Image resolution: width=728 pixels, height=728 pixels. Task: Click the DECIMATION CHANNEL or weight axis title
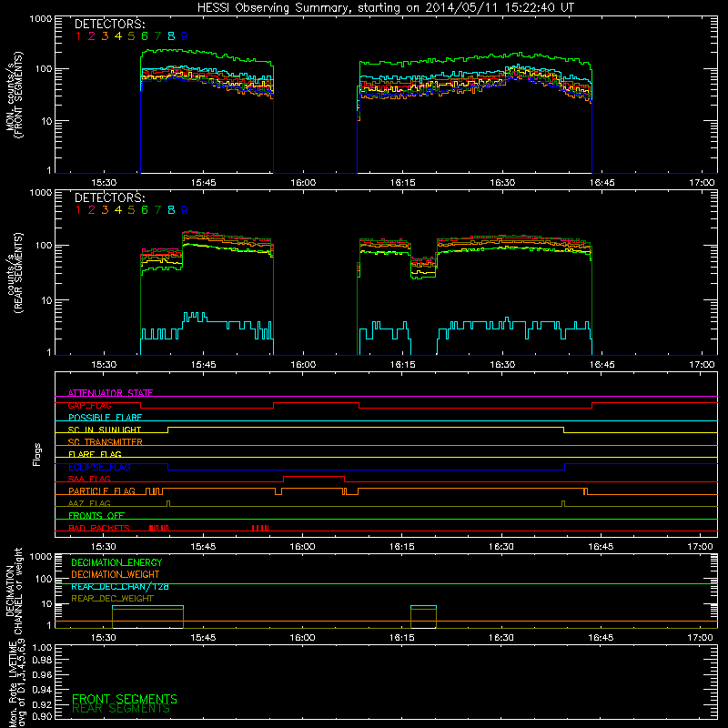pos(14,591)
